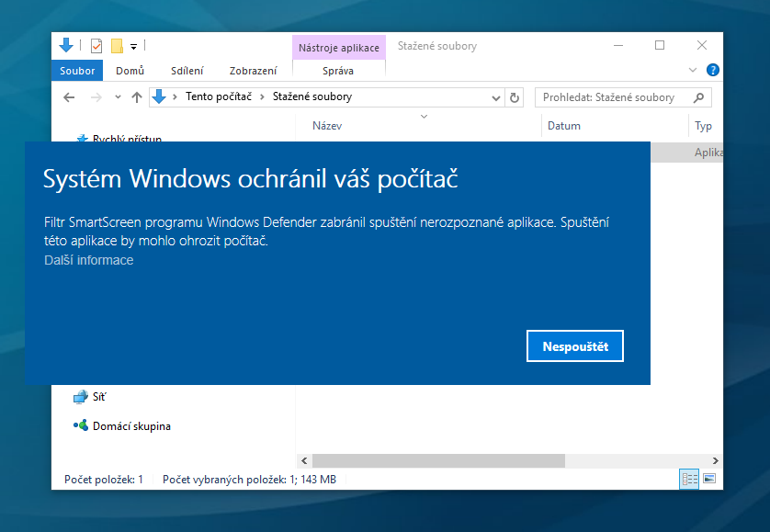Open the Zobrazení ribbon tab
Viewport: 770px width, 532px height.
[x=253, y=71]
